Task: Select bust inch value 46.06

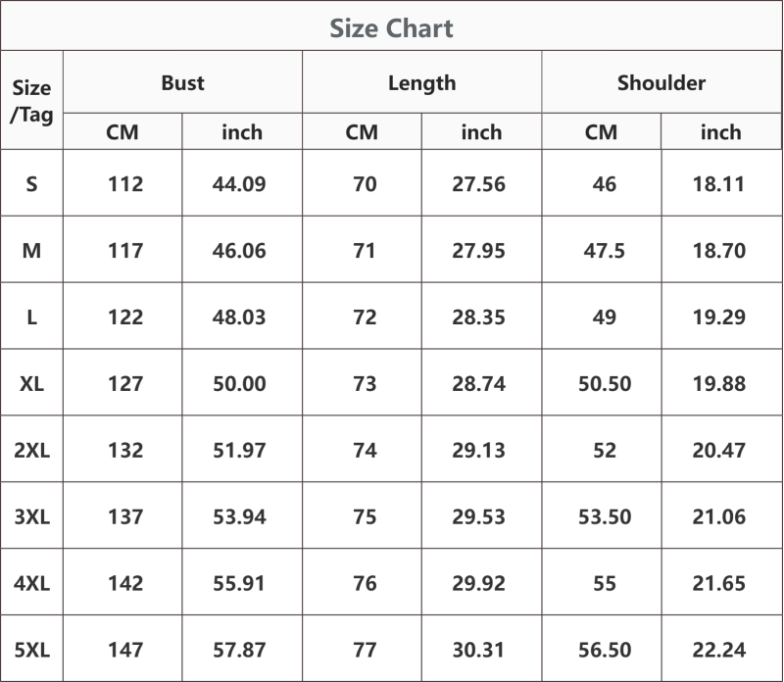Action: click(x=239, y=251)
